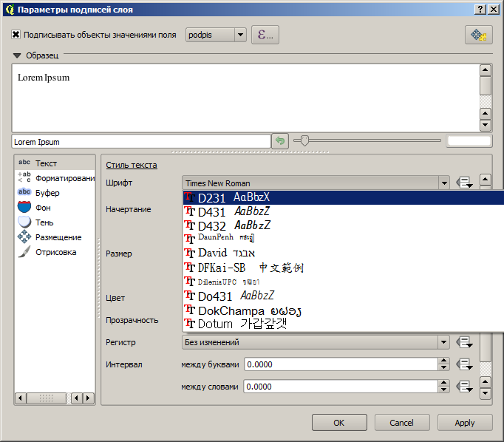The image size is (504, 442).
Task: Click data-defined override for letter spacing
Action: pos(464,364)
